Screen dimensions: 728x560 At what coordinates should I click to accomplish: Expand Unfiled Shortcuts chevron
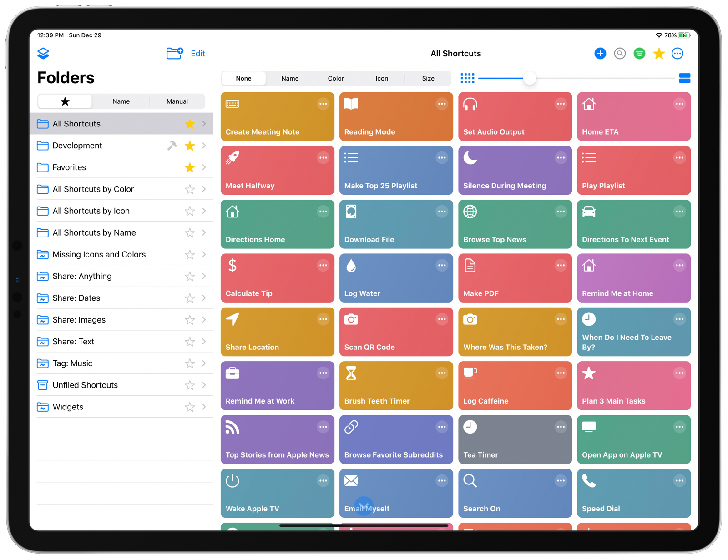pyautogui.click(x=204, y=385)
